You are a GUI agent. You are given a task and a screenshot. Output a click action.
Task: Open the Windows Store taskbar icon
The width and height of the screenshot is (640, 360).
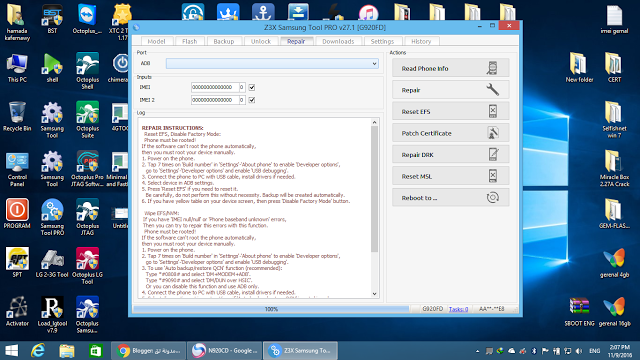click(95, 351)
